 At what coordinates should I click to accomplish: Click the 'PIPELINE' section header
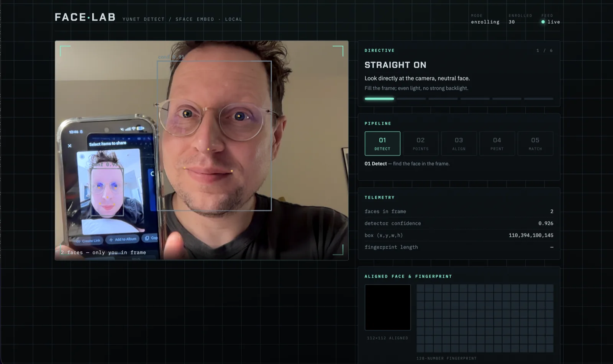pos(378,124)
